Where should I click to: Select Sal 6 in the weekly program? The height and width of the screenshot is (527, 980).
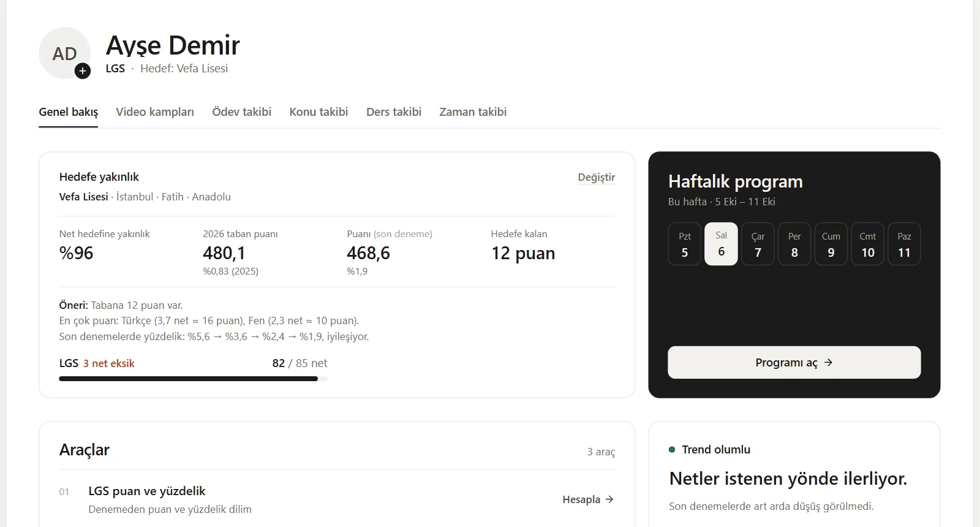(722, 244)
